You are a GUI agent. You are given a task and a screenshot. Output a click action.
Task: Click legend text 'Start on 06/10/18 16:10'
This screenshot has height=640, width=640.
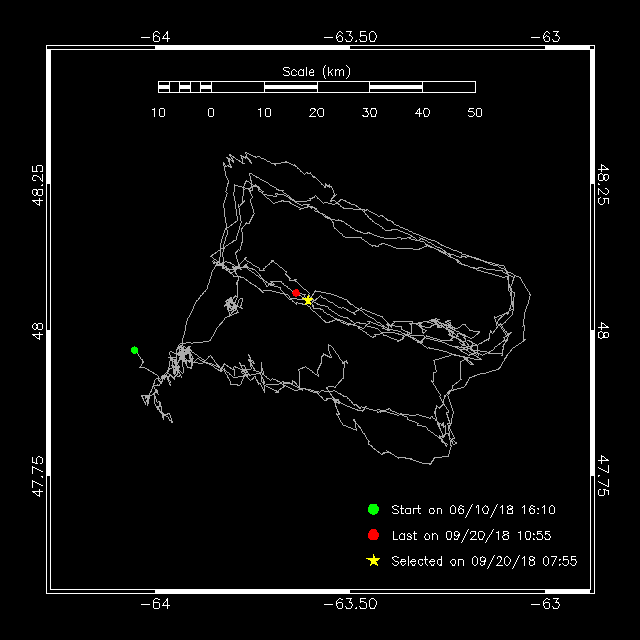[x=473, y=509]
